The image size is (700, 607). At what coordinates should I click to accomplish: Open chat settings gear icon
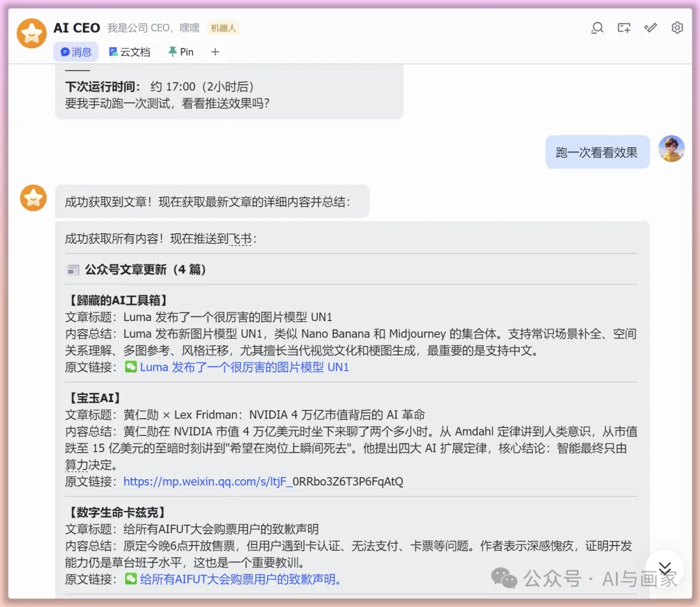click(677, 28)
